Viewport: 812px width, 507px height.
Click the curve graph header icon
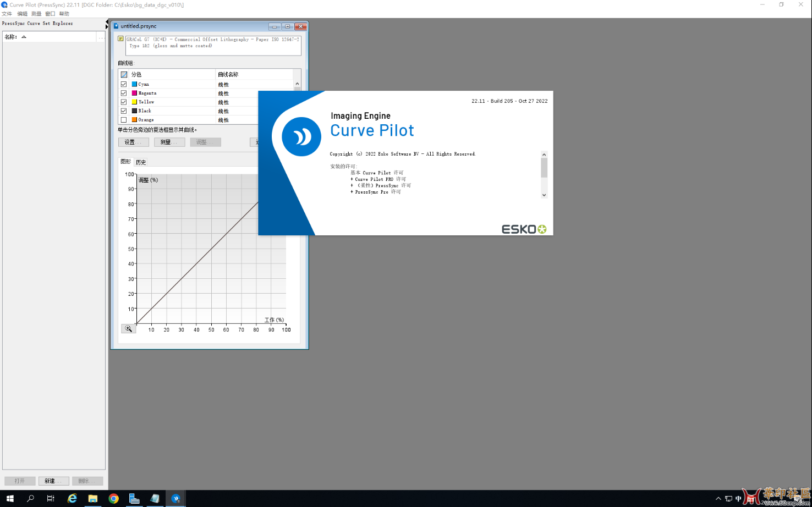[124, 74]
